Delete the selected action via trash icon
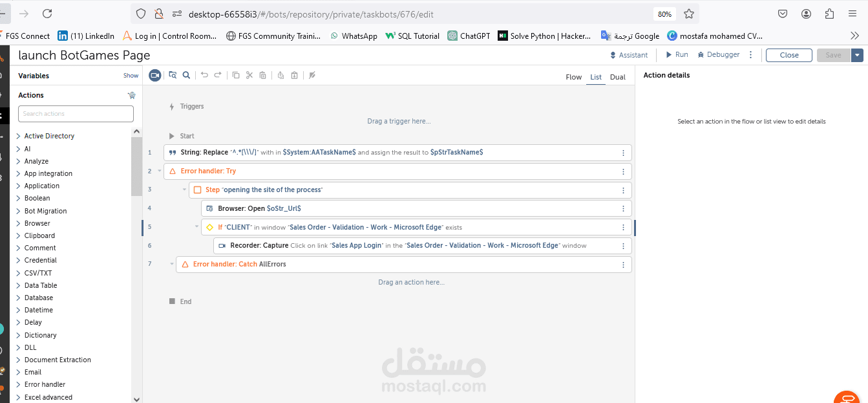The image size is (868, 403). tap(262, 75)
